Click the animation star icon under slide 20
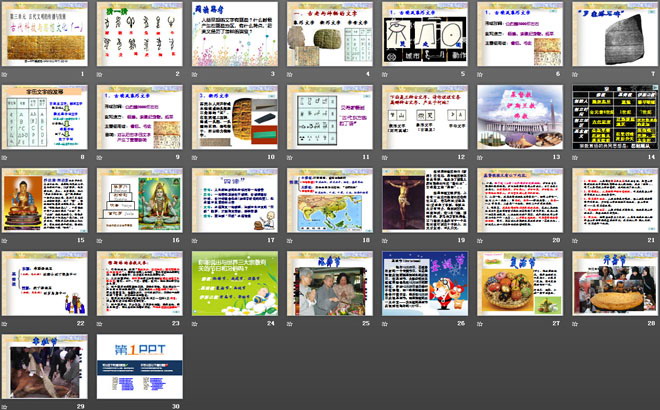Image resolution: width=660 pixels, height=410 pixels. [x=480, y=241]
